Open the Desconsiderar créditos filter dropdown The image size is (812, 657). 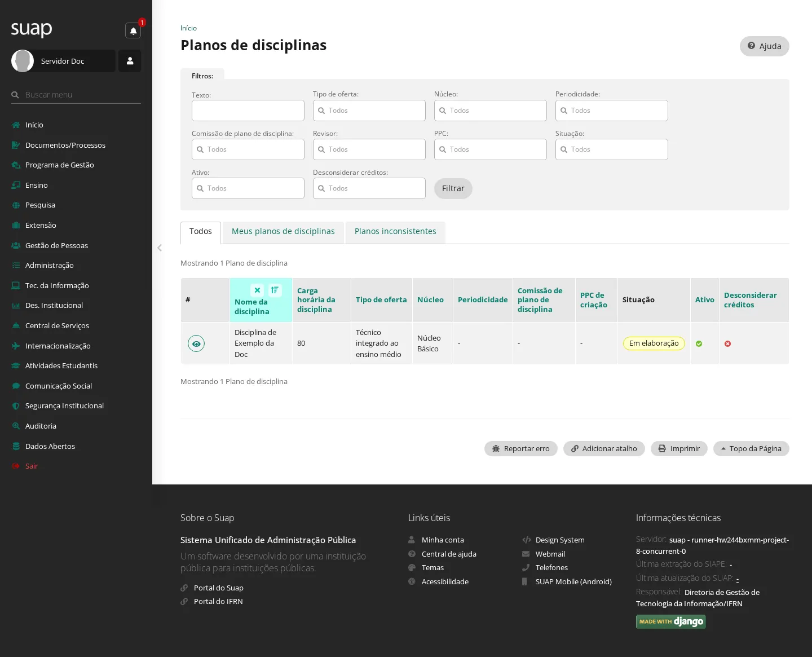pos(369,188)
